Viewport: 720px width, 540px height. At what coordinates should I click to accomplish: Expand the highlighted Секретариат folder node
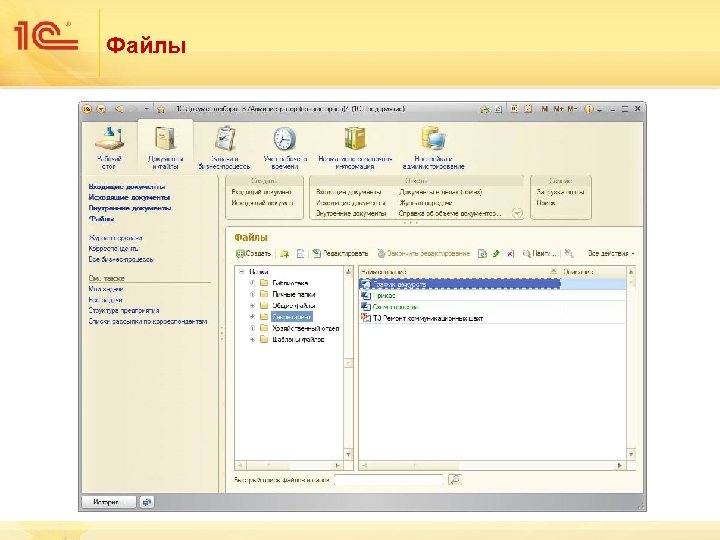point(252,317)
